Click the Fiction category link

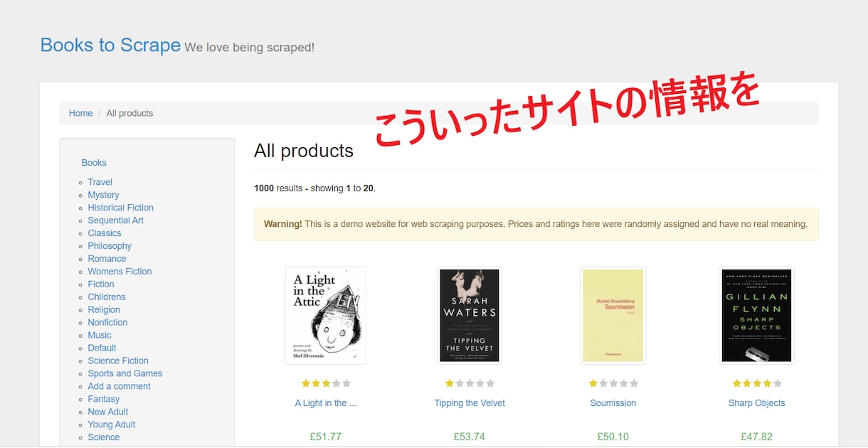coord(101,284)
